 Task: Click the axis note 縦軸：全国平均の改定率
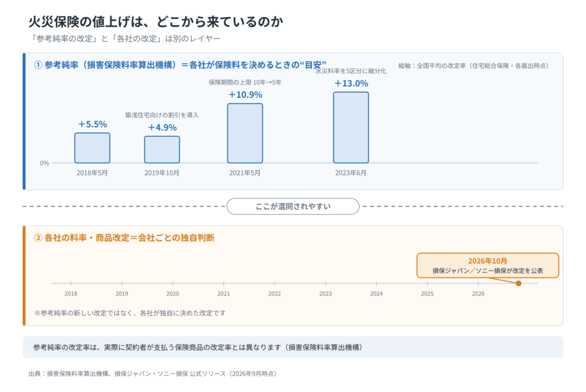474,66
